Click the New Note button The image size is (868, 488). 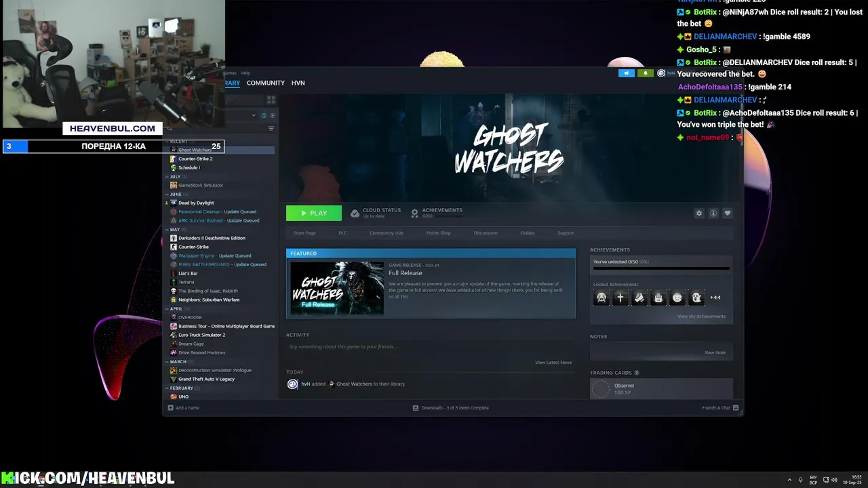pos(715,352)
